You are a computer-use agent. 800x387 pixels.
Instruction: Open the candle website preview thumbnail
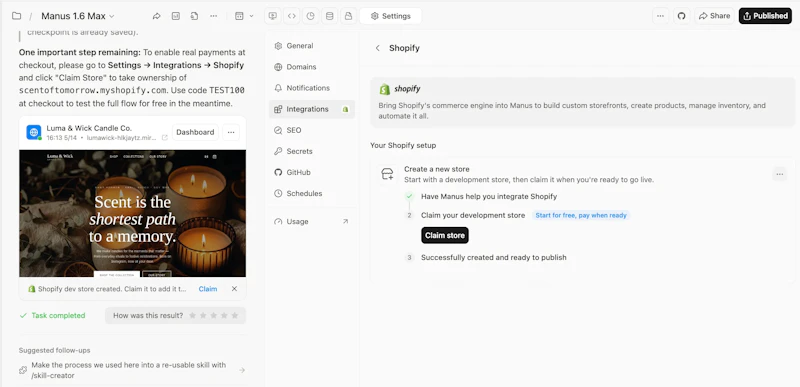click(x=132, y=213)
